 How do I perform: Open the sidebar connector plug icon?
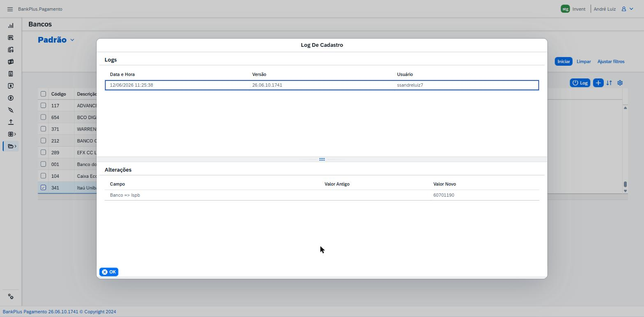click(x=11, y=110)
